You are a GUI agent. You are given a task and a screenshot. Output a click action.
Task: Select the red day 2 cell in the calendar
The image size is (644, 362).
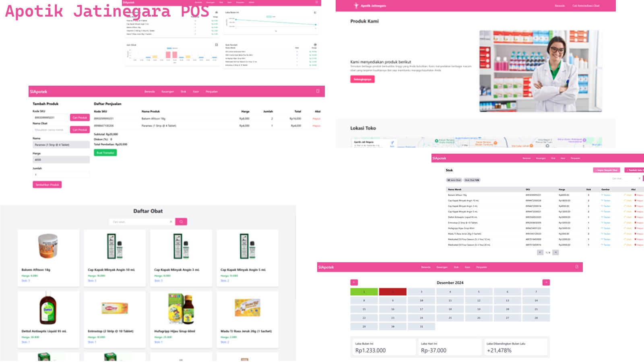(392, 292)
